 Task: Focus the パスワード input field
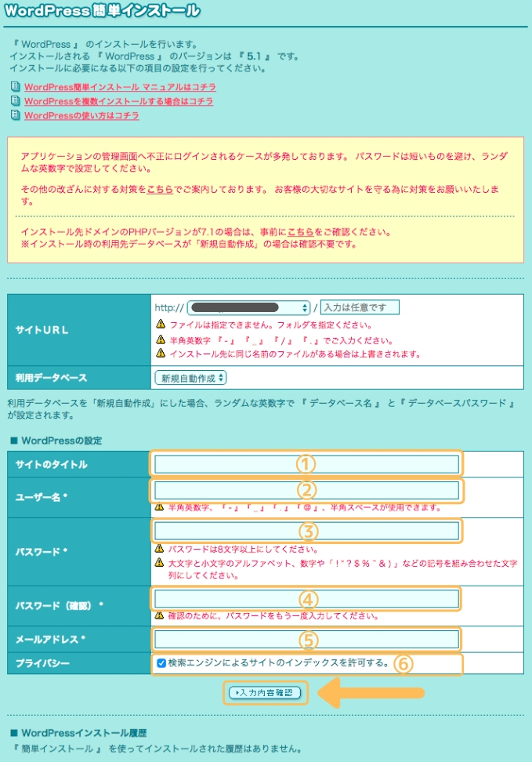pyautogui.click(x=306, y=532)
